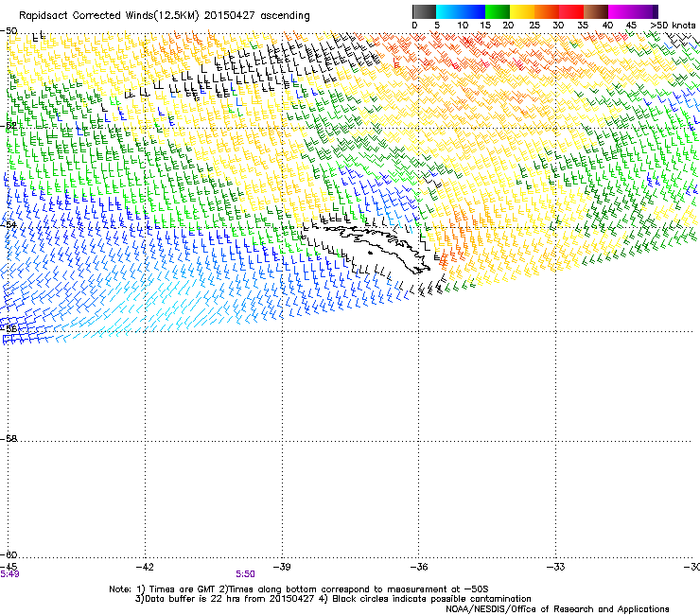Click the purple '5:50' timestamp
The width and height of the screenshot is (700, 615).
tap(246, 574)
